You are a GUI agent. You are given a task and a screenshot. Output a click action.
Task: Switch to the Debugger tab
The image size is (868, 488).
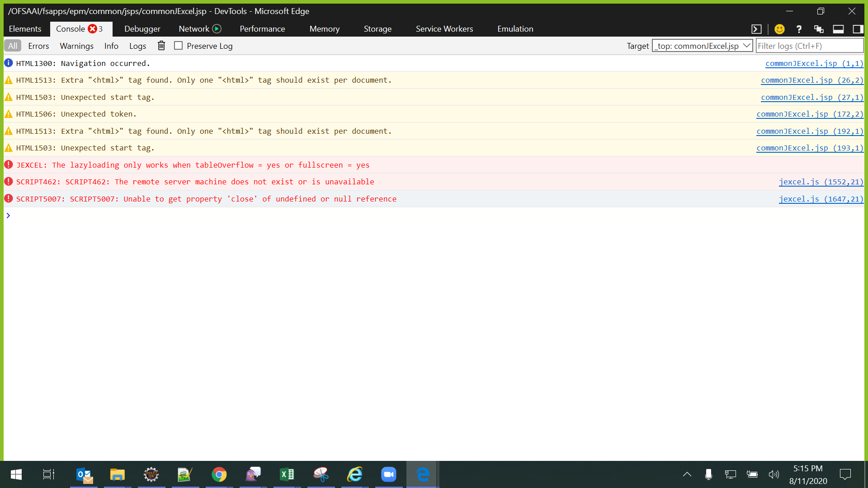point(142,28)
